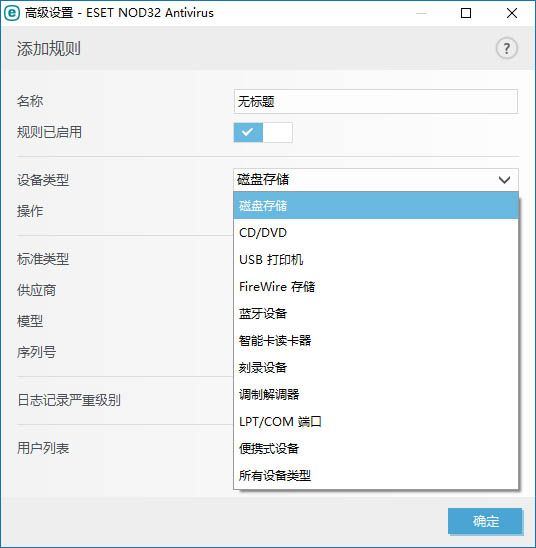Pick 调制解调器 option
This screenshot has width=536, height=548.
coord(376,394)
